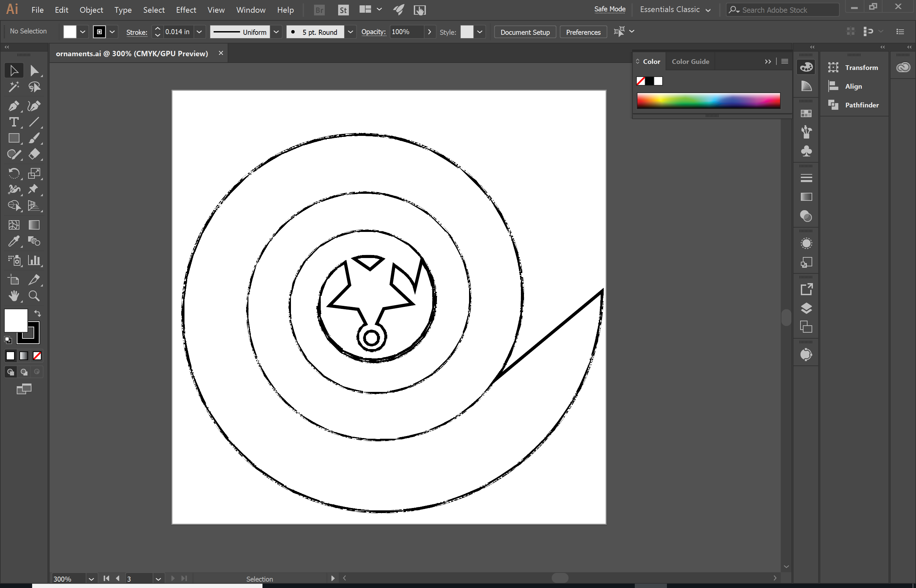The height and width of the screenshot is (588, 916).
Task: Set paint mode to Gradient
Action: click(24, 356)
